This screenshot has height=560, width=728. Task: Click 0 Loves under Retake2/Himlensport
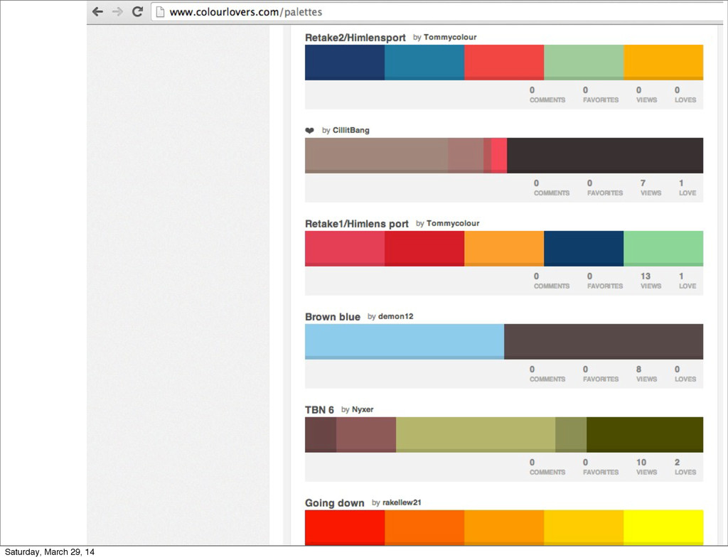pos(685,95)
